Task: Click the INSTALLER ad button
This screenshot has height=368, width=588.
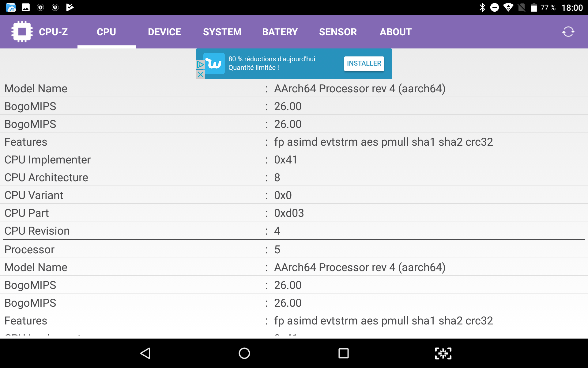Action: pyautogui.click(x=364, y=63)
